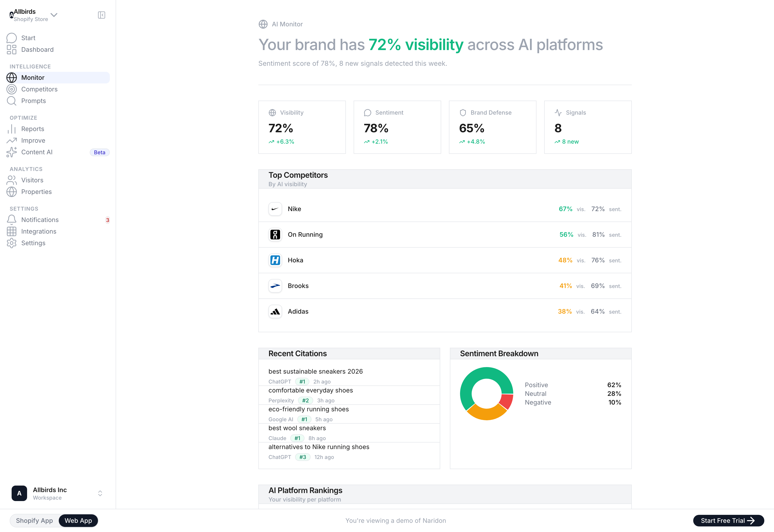Viewport: 774px width, 532px height.
Task: Click the Prompts magnifier icon
Action: point(12,101)
